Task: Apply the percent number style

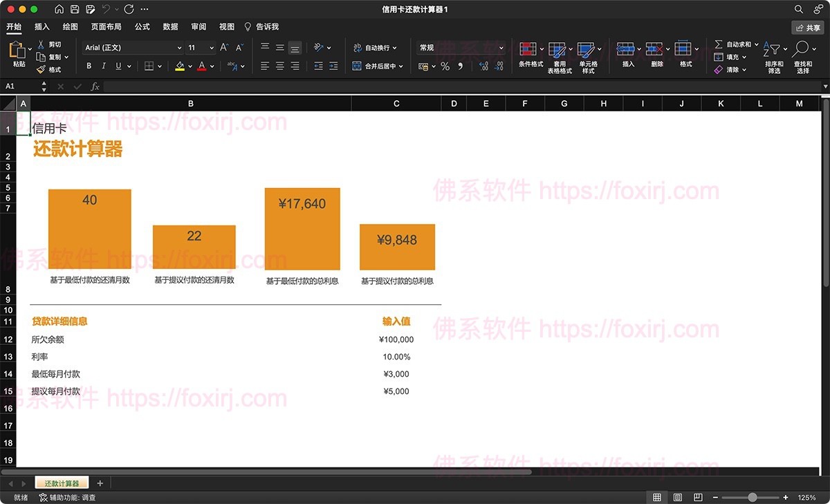Action: [445, 66]
